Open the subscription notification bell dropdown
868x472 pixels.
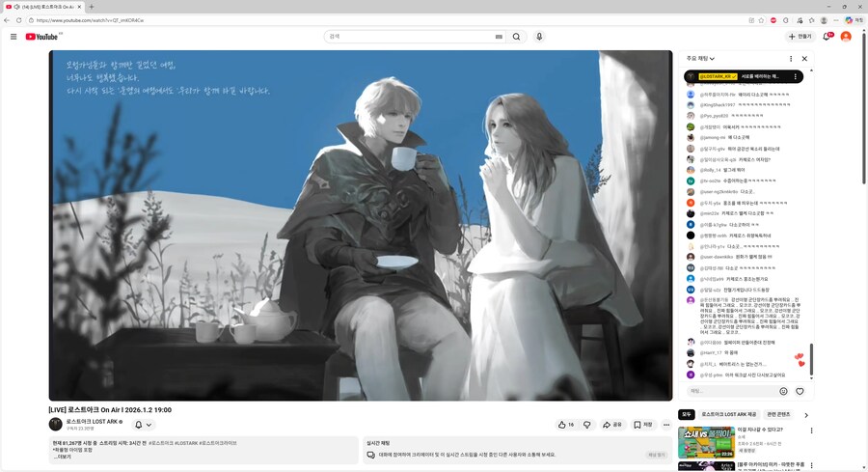tap(143, 425)
